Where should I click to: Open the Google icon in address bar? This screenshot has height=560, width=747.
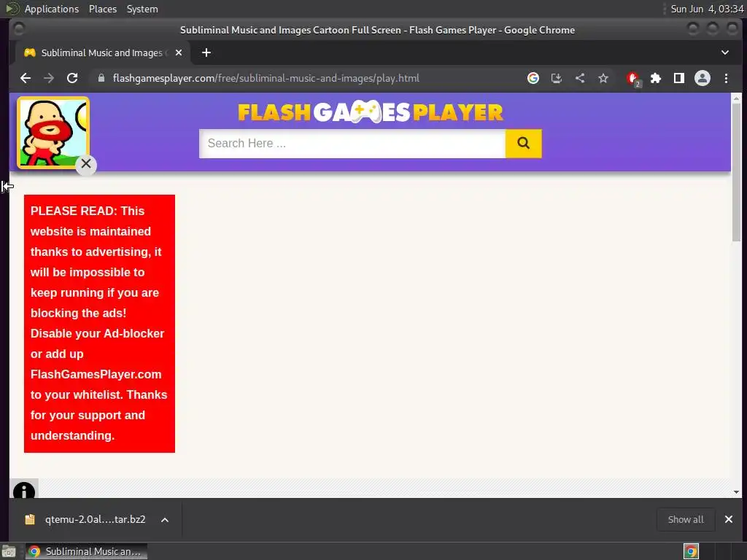click(533, 78)
